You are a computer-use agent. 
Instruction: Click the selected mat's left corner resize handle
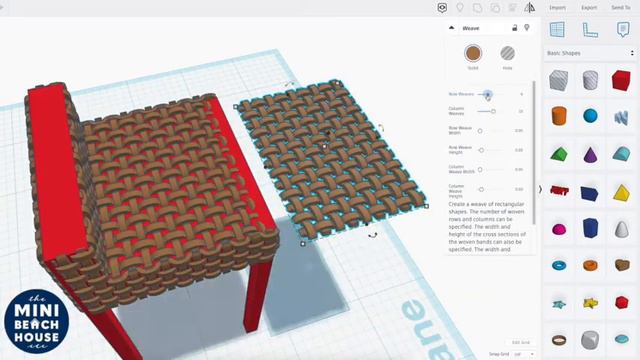pos(236,107)
